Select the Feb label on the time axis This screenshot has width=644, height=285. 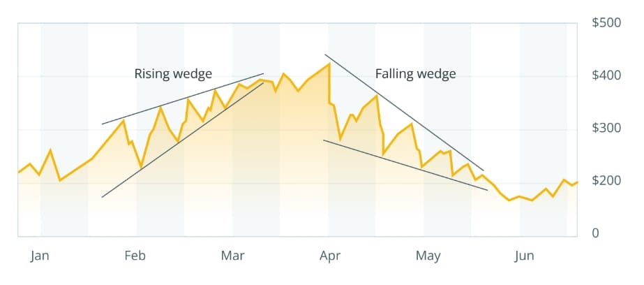[135, 256]
